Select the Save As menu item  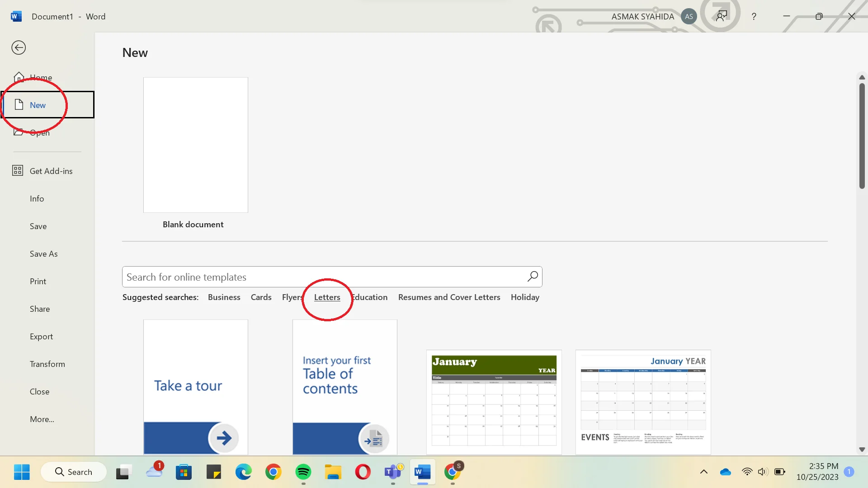point(44,254)
